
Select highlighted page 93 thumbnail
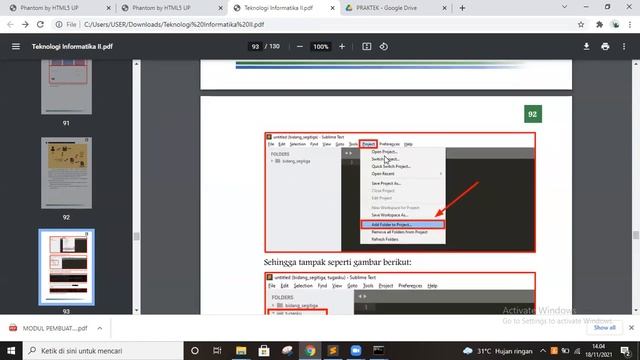66,267
